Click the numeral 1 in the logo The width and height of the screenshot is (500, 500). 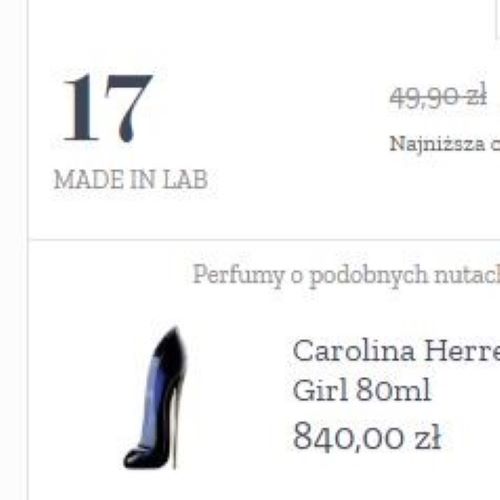click(82, 107)
